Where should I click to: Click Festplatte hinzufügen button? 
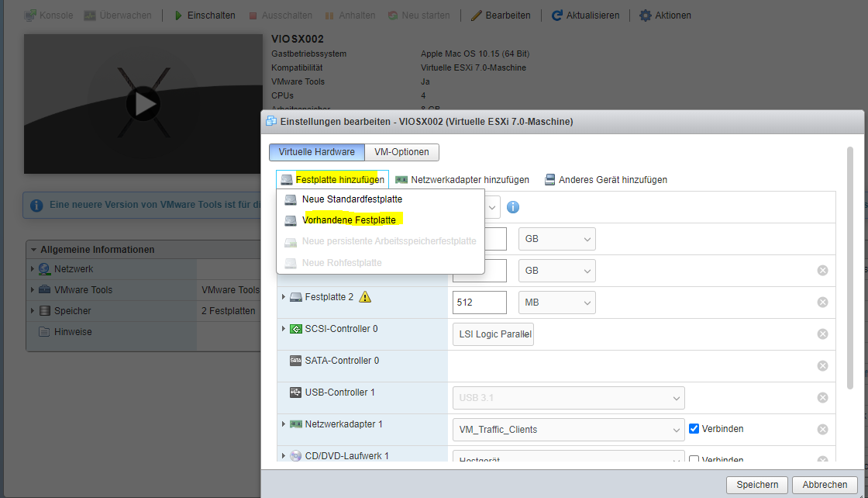pyautogui.click(x=332, y=179)
